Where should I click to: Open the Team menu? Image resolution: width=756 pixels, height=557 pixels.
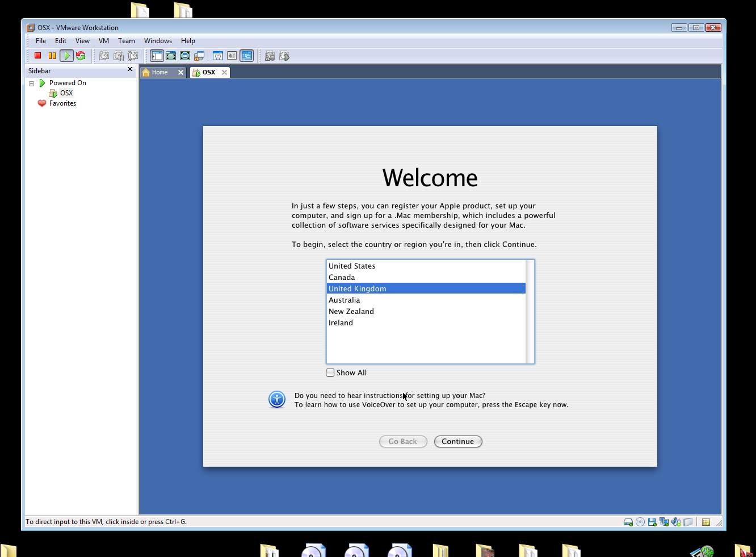[126, 41]
